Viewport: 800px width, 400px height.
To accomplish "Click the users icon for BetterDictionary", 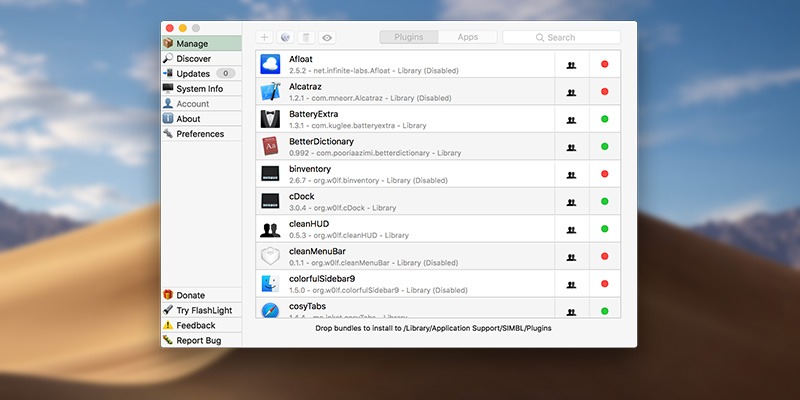I will 571,147.
